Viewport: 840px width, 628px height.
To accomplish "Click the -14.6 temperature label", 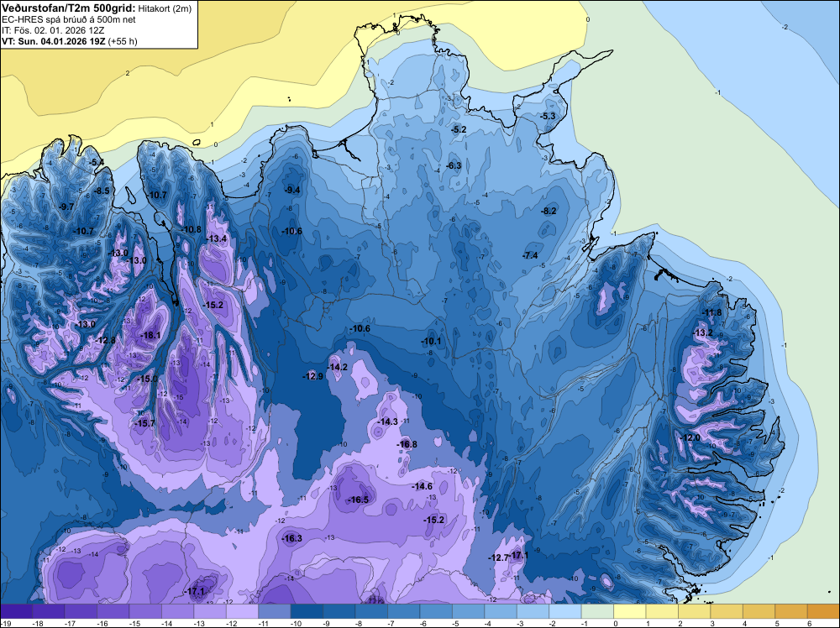I will [x=423, y=486].
